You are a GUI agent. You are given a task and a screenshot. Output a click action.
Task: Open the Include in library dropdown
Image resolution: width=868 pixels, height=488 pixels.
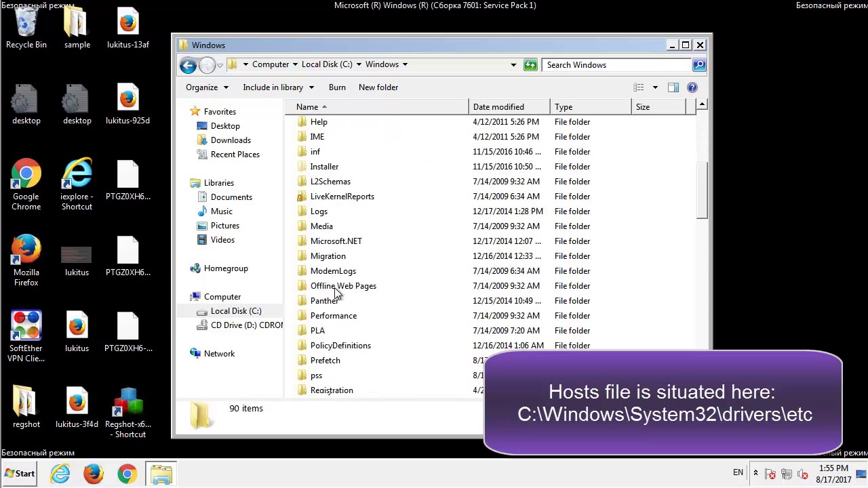tap(279, 87)
